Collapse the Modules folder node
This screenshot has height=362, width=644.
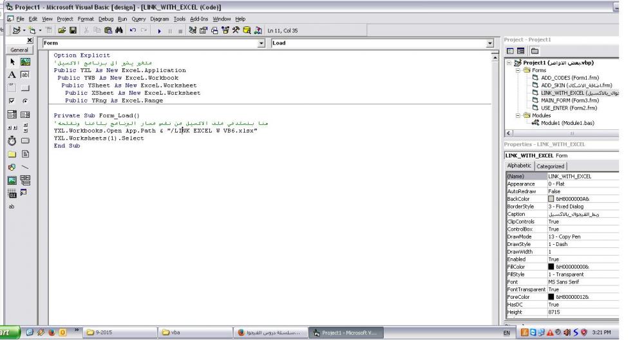point(518,115)
